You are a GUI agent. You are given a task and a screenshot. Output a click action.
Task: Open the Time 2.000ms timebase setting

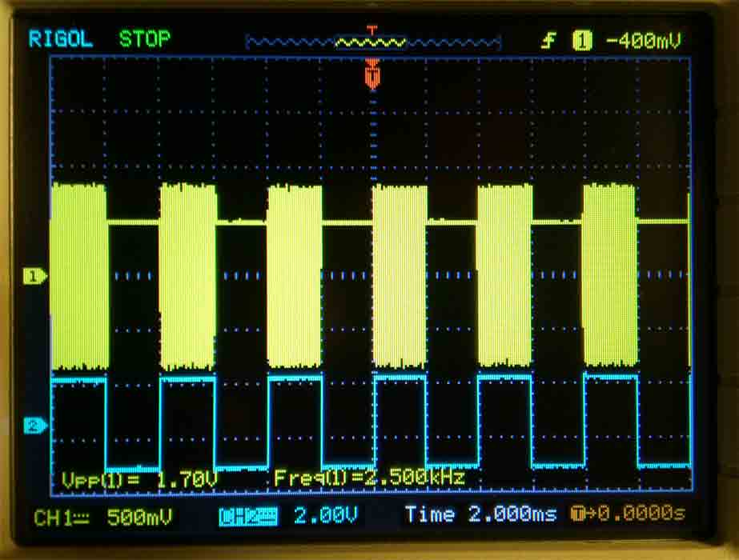[480, 514]
